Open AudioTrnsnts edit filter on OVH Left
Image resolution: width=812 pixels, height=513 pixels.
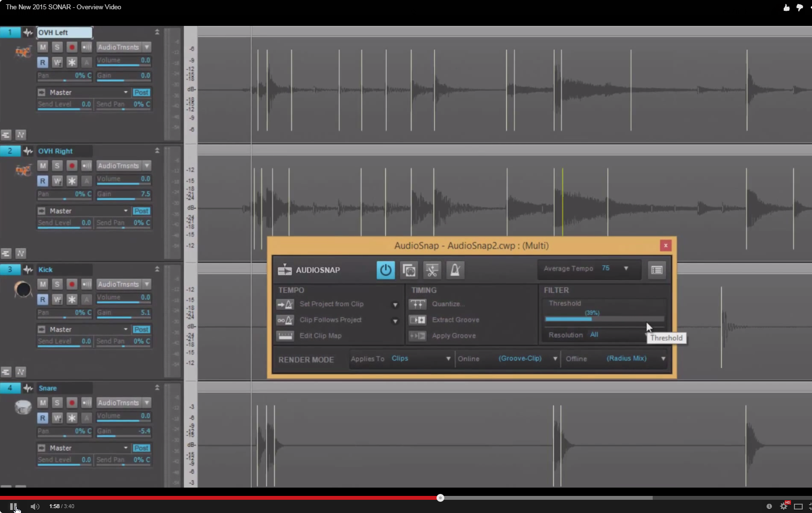[124, 47]
